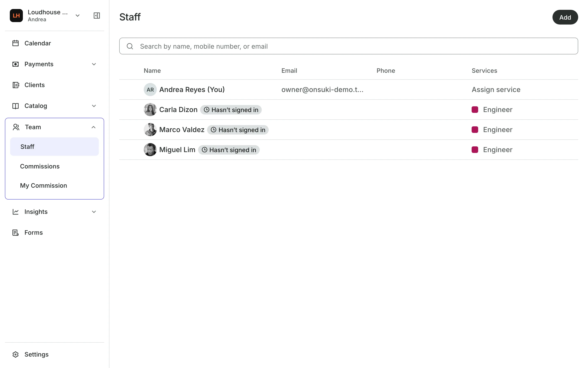Click the Services column header
Image resolution: width=588 pixels, height=368 pixels.
pyautogui.click(x=484, y=71)
